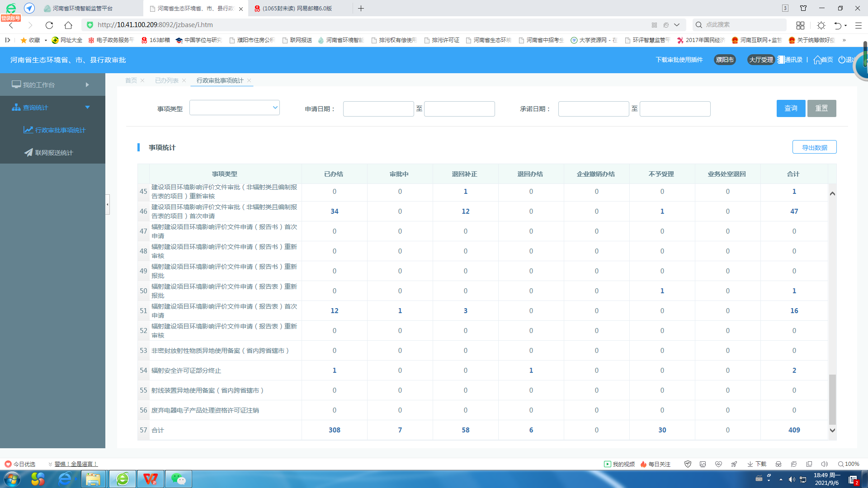Screen dimensions: 868x488
Task: Go to the browser home page icon
Action: [68, 25]
